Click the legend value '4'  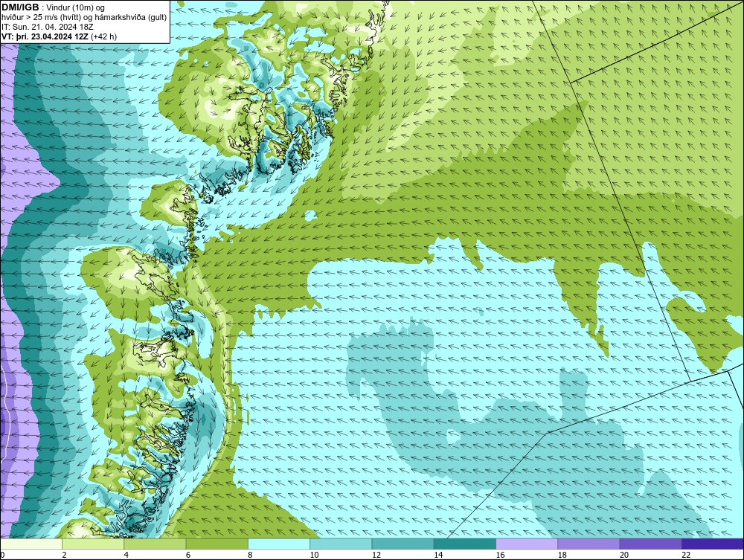[126, 556]
